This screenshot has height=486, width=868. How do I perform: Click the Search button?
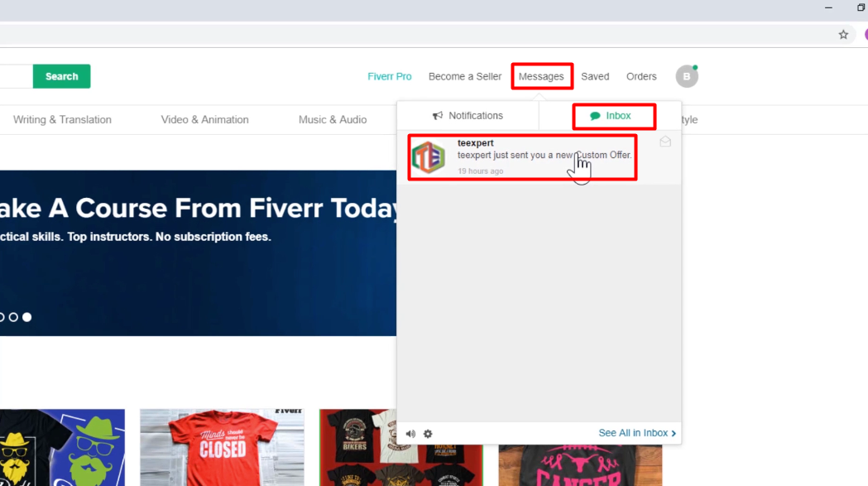pyautogui.click(x=61, y=75)
